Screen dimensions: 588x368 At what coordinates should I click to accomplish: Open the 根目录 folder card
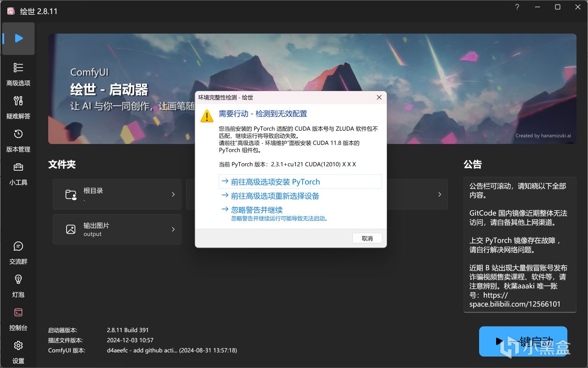(117, 194)
